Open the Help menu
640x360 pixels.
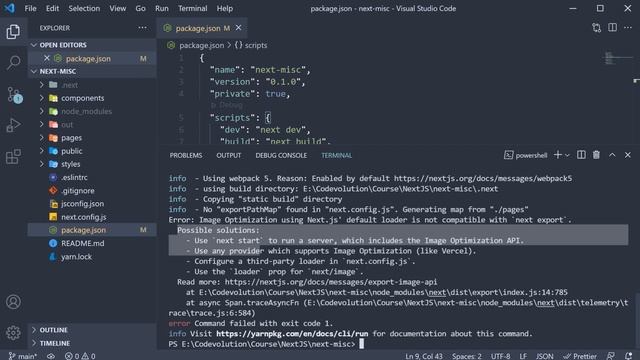[224, 8]
